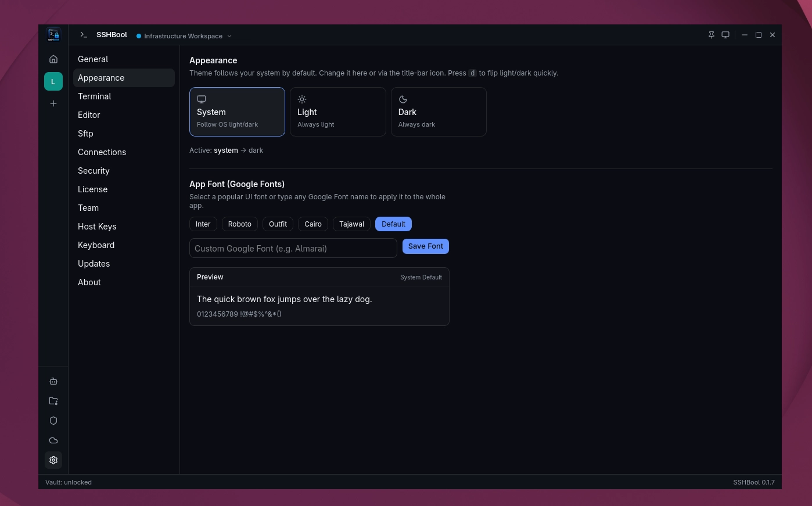Choose the System theme card
Viewport: 812px width, 506px height.
tap(237, 112)
